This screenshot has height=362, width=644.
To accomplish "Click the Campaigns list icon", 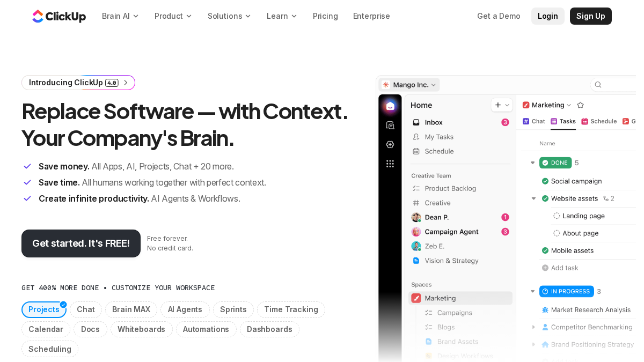I will 428,313.
